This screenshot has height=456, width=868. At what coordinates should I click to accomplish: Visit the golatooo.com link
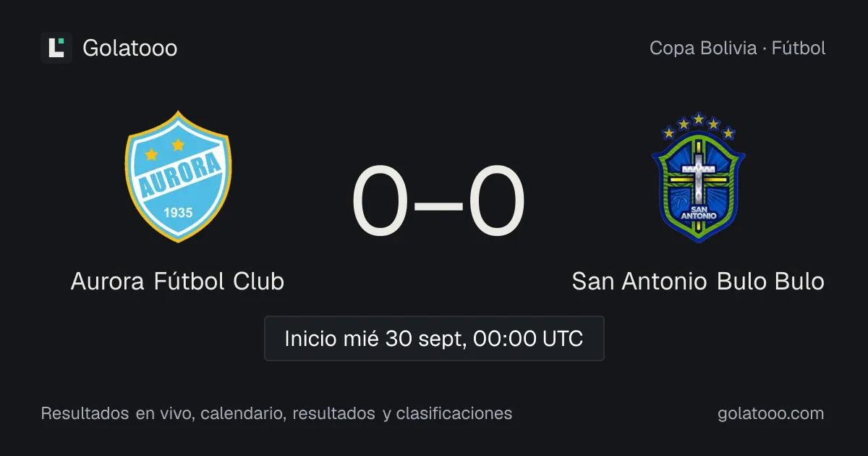[771, 413]
